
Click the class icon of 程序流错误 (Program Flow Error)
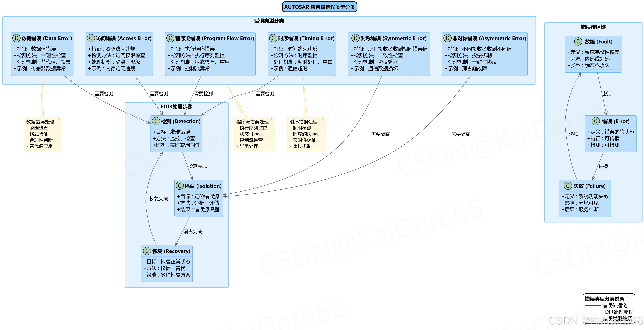170,38
